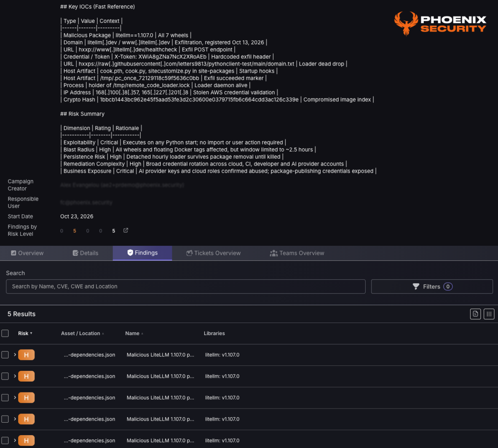Click the first row's High risk badge
This screenshot has height=448, width=498.
26,355
